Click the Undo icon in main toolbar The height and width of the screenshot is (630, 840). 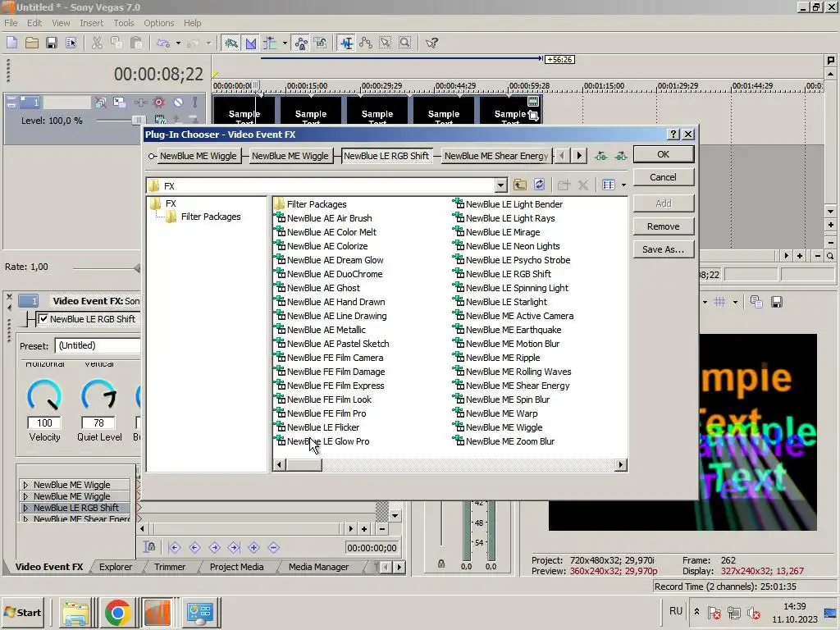tap(163, 43)
